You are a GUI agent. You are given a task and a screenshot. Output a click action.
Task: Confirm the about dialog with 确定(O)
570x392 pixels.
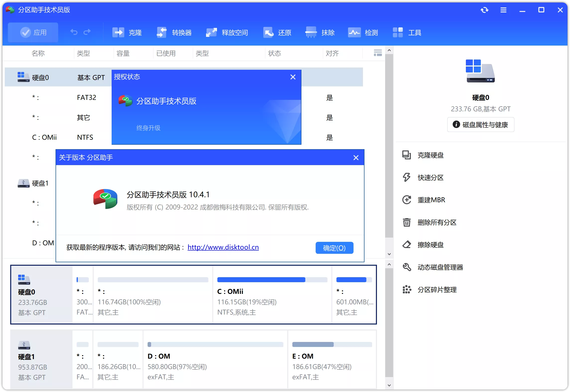point(334,248)
